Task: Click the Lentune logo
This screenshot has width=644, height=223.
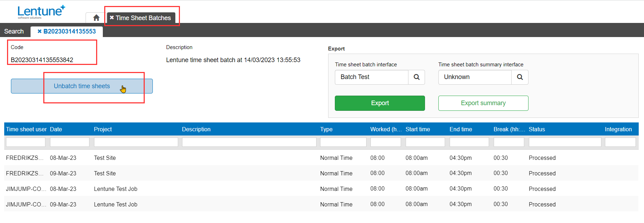Action: point(41,12)
